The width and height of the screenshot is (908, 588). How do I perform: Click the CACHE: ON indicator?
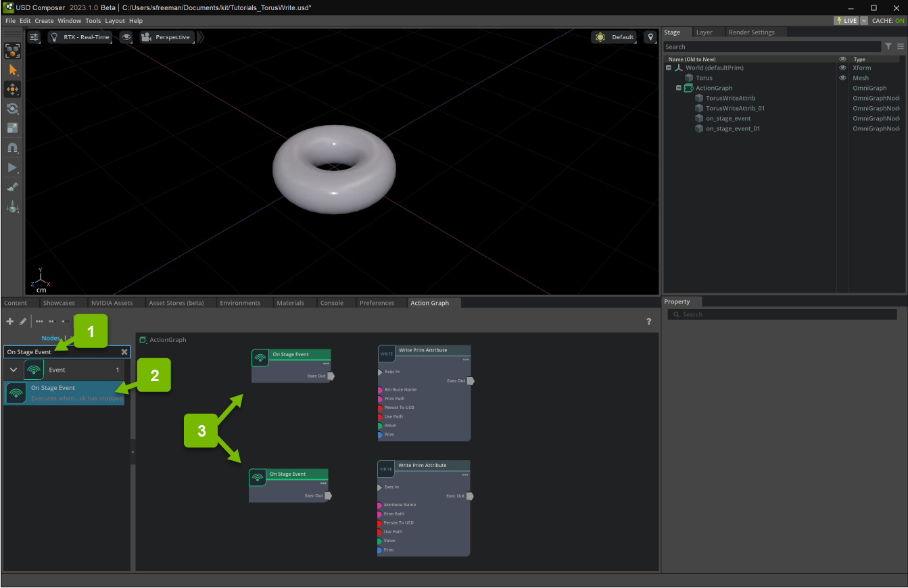(888, 21)
